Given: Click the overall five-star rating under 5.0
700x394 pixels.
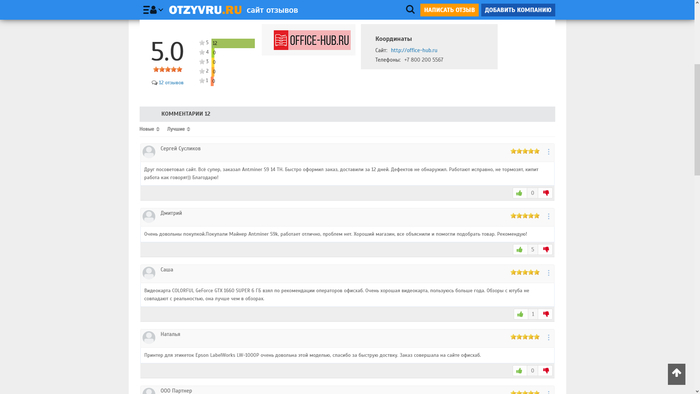Looking at the screenshot, I should click(167, 70).
